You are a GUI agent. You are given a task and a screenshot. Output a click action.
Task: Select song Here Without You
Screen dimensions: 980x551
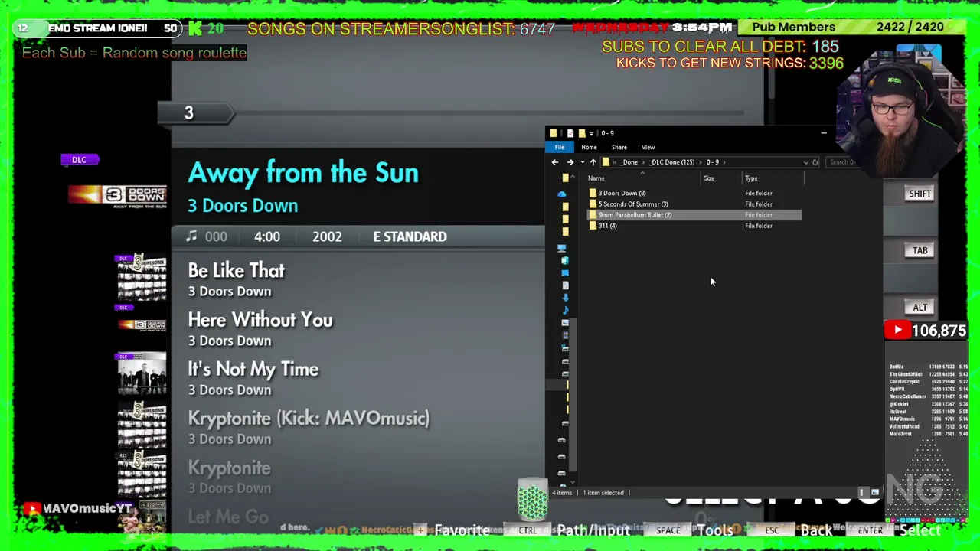tap(260, 320)
